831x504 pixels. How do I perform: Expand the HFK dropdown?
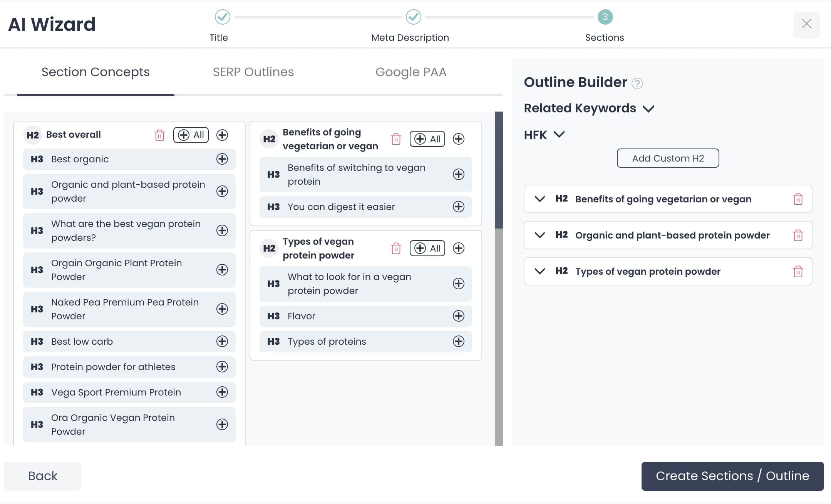(x=559, y=135)
